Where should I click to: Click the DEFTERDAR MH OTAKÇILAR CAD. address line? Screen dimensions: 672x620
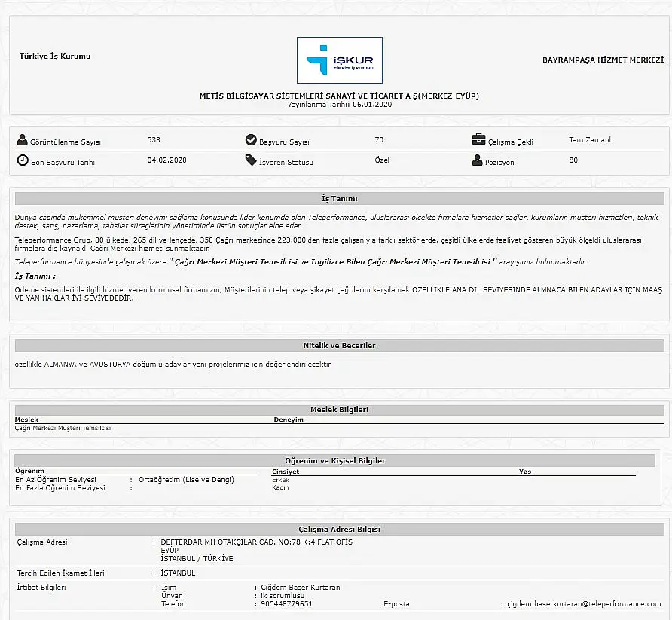click(256, 542)
